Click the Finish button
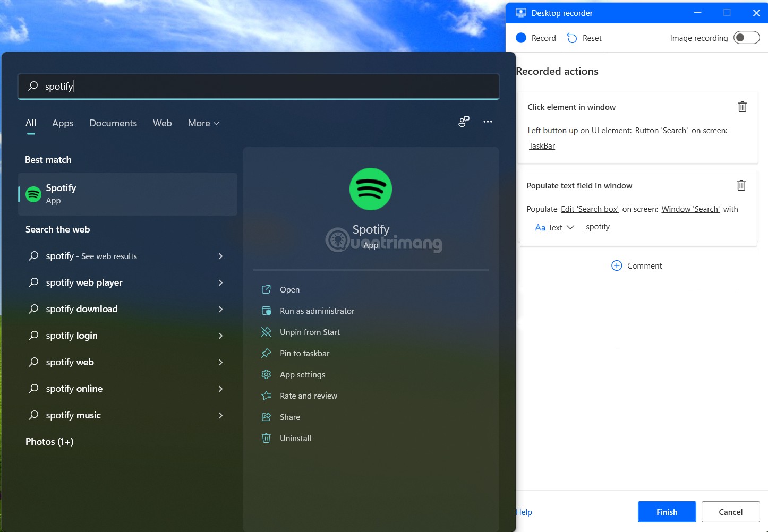Image resolution: width=768 pixels, height=532 pixels. click(667, 512)
